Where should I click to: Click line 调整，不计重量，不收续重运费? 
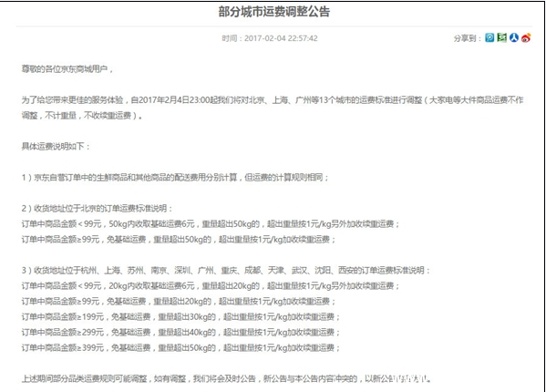tap(82, 116)
